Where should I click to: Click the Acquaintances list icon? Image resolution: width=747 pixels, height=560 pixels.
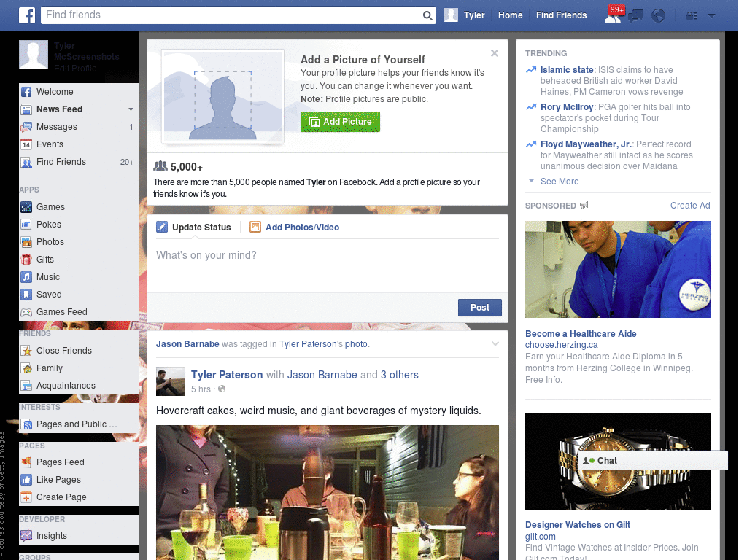coord(26,386)
